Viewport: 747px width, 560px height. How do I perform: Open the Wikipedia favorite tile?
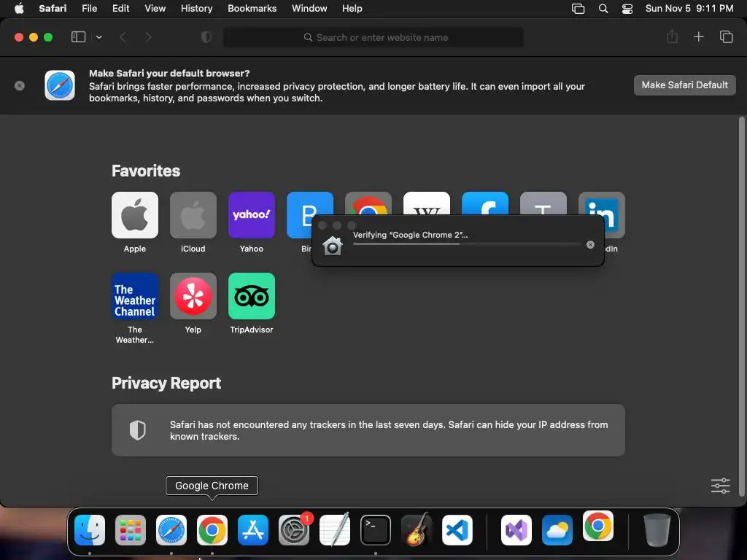click(x=426, y=203)
